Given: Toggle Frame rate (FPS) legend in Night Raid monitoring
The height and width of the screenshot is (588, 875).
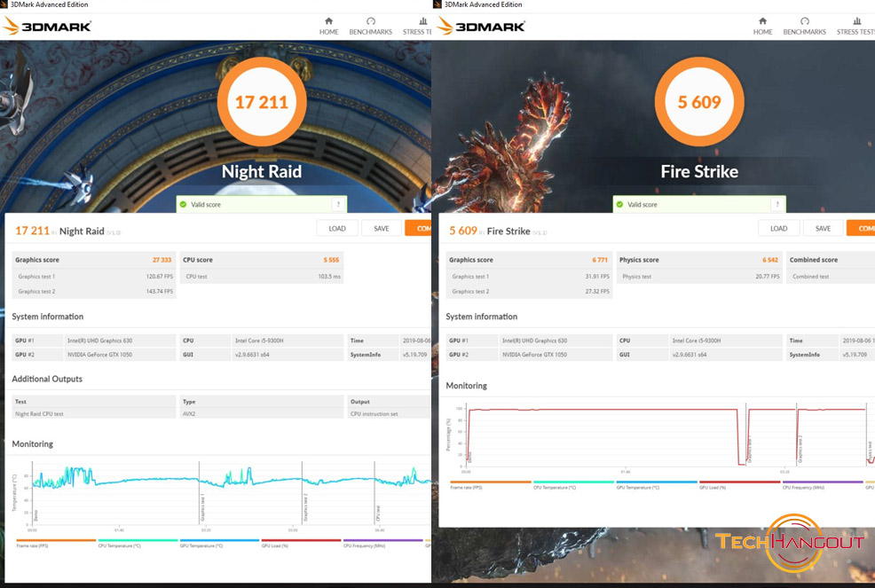Looking at the screenshot, I should (56, 543).
